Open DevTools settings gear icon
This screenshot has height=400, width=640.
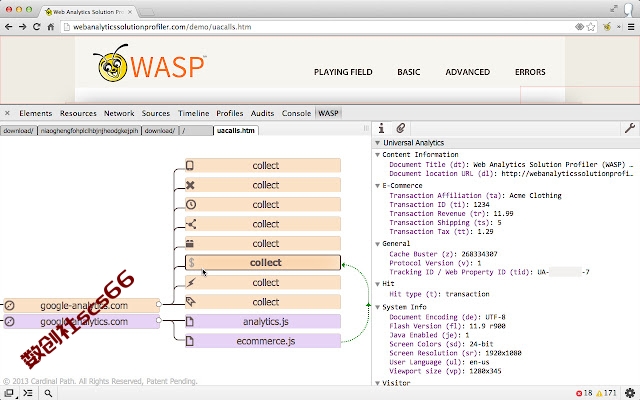[630, 393]
